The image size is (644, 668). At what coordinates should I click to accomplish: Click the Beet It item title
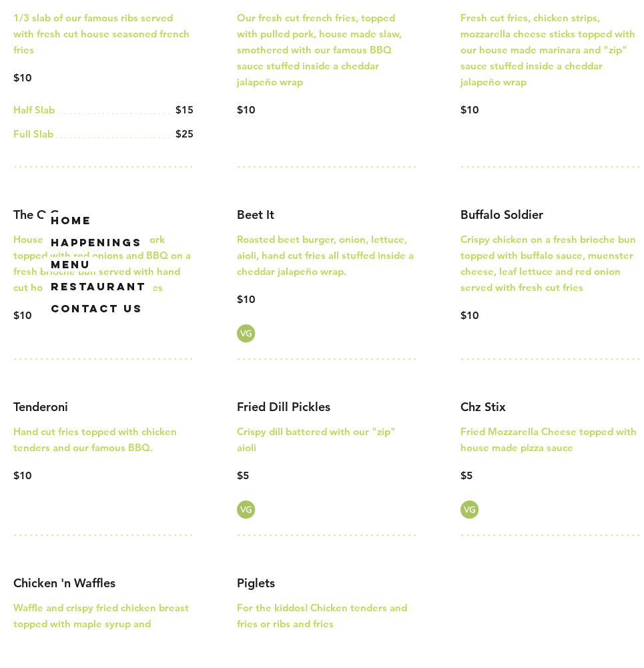(x=256, y=215)
